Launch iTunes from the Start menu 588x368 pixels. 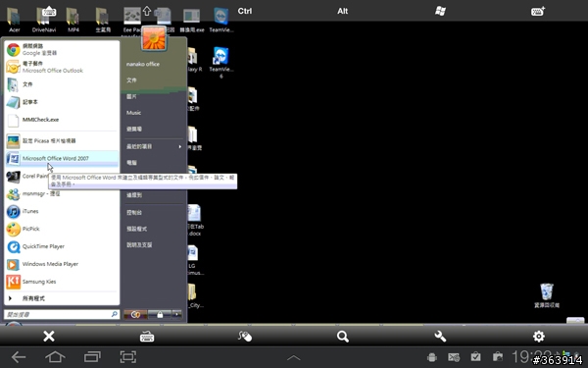(62, 211)
